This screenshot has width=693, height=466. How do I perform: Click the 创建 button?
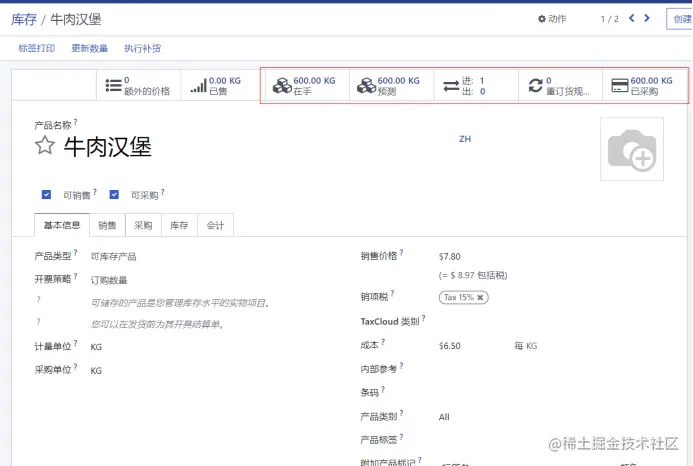pyautogui.click(x=681, y=19)
